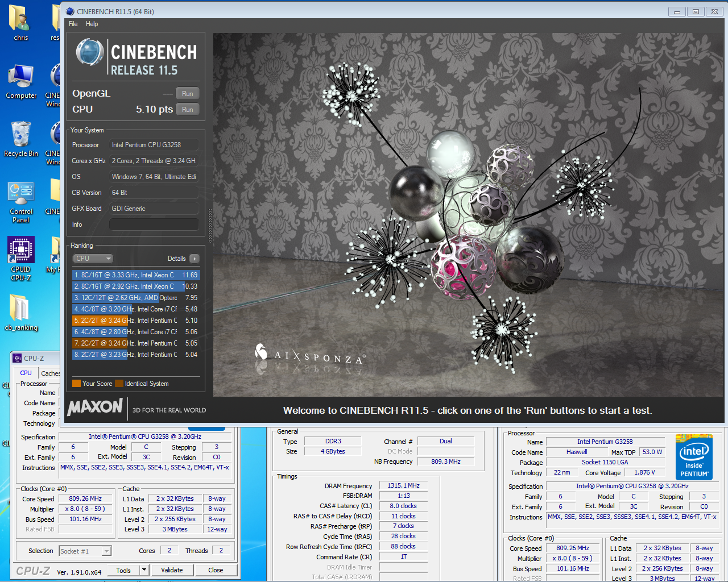Viewport: 728px width, 582px height.
Task: Click the CPU-Z Tools button
Action: [123, 570]
